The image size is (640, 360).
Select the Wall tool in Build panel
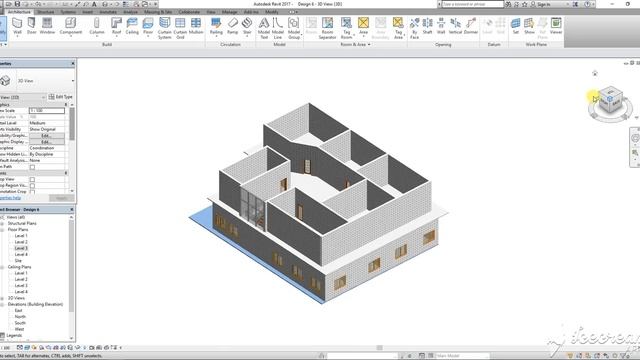coord(17,26)
